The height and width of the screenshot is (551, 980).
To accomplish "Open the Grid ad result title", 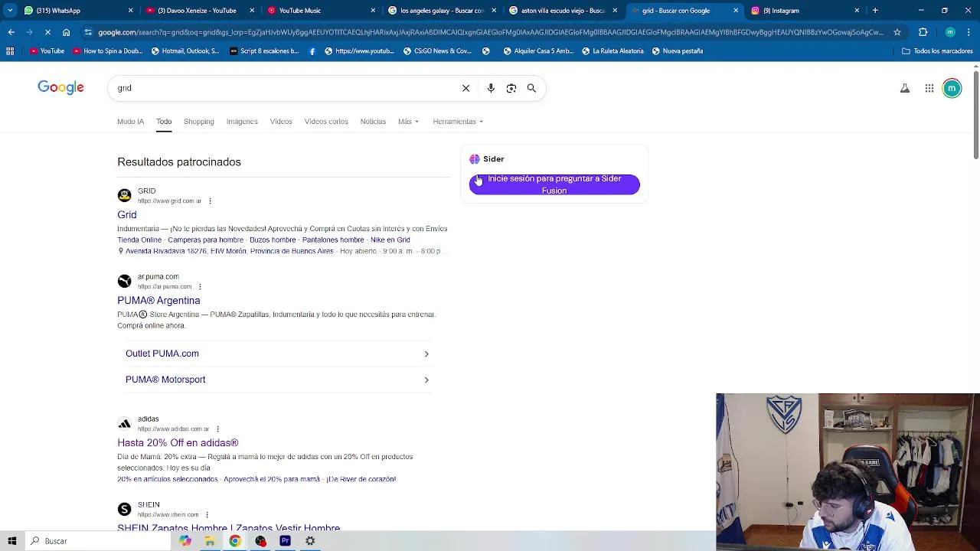I will tap(127, 215).
